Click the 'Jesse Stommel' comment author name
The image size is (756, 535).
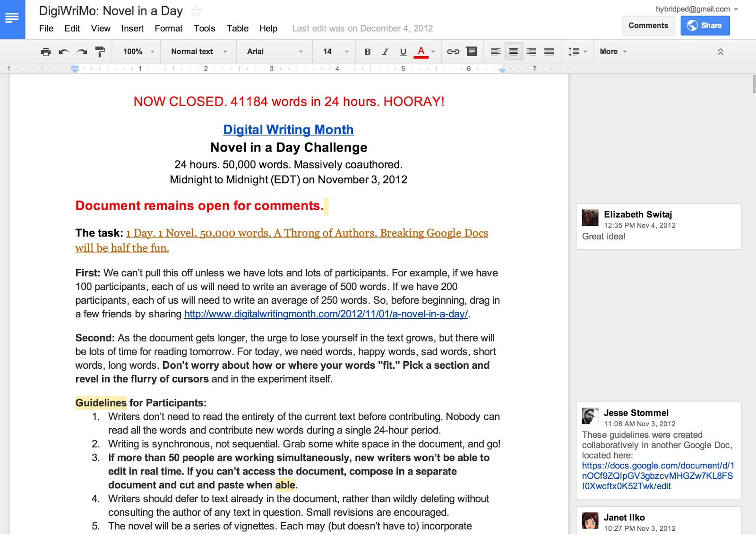[x=636, y=413]
